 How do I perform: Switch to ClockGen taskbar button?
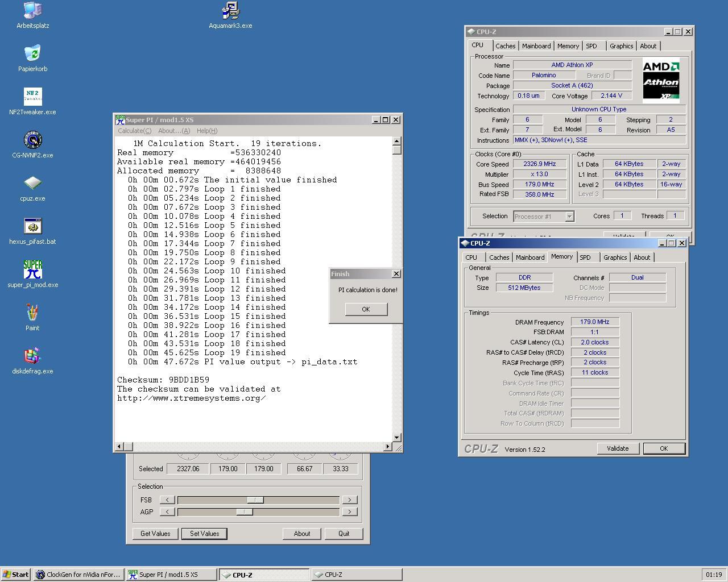point(79,575)
